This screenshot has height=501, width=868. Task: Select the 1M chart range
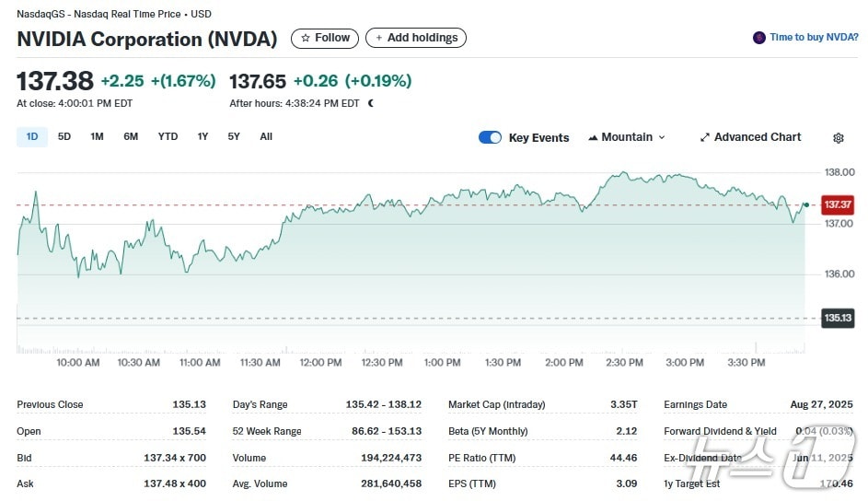(97, 136)
